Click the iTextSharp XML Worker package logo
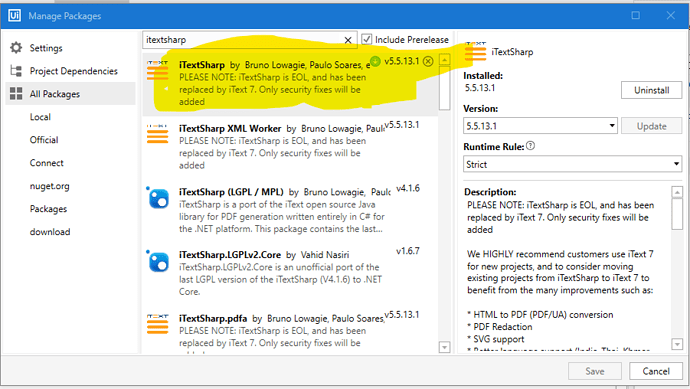690x389 pixels. click(x=158, y=133)
